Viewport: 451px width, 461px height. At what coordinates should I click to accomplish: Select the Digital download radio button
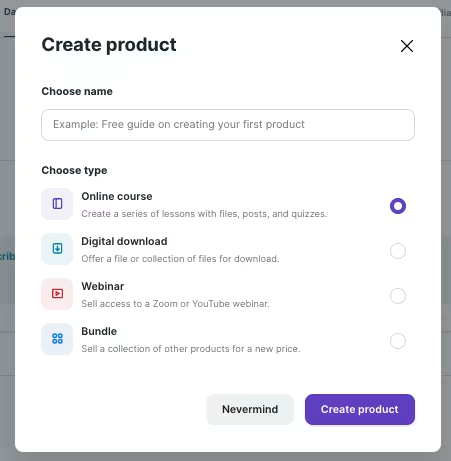pos(398,251)
